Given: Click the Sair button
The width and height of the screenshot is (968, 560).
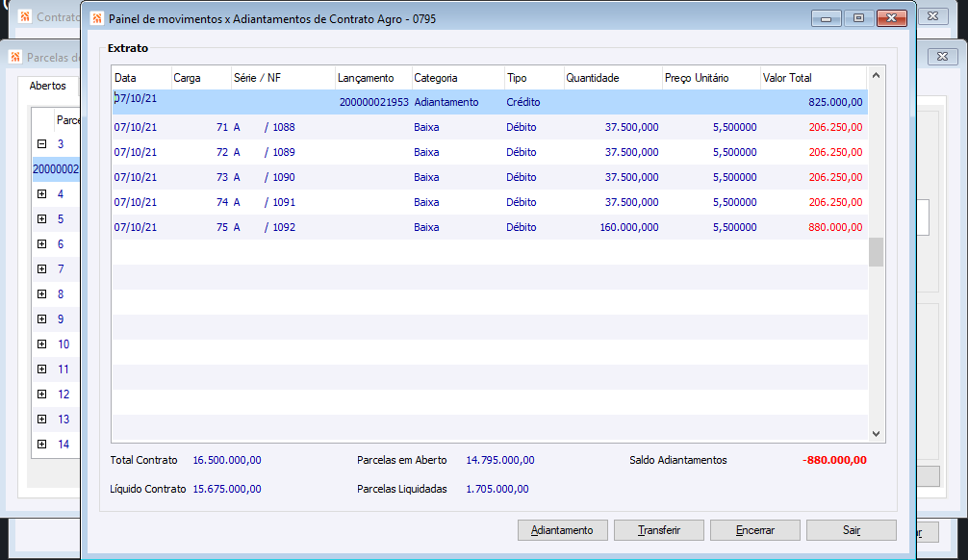Looking at the screenshot, I should tap(851, 530).
